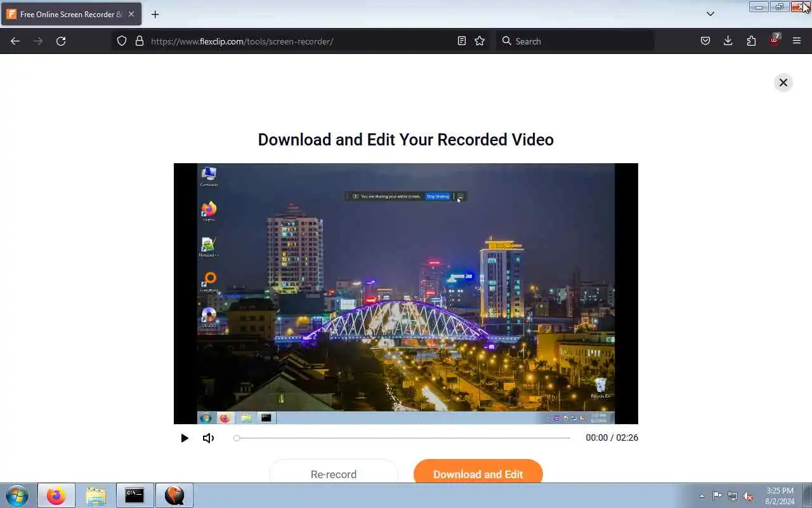Screen dimensions: 812x508
Task: Expand the list all tabs dropdown
Action: [x=710, y=14]
